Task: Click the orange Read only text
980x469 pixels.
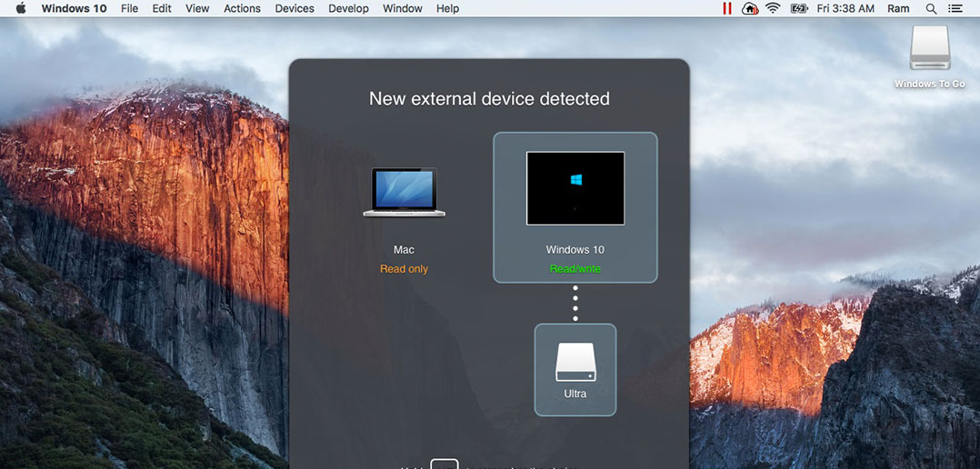Action: point(404,269)
